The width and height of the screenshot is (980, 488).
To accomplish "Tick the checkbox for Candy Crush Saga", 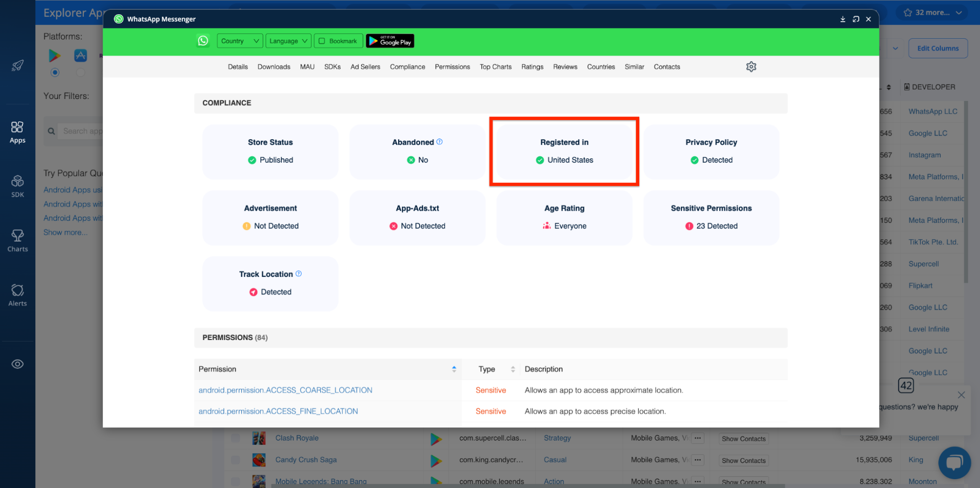I will [x=235, y=460].
